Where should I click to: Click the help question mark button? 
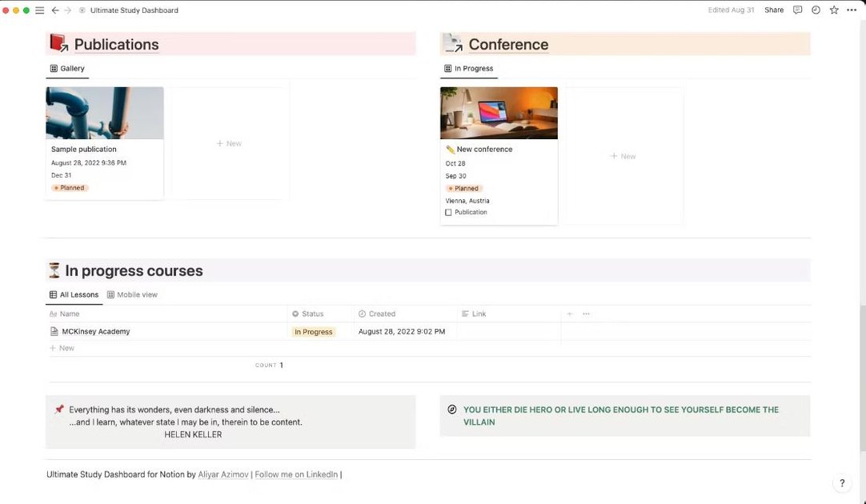point(841,483)
